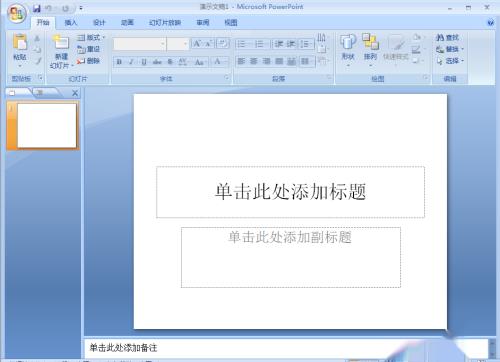Screen dimensions: 500x362
Task: Open the 视图 (View) ribbon tab
Action: 231,22
